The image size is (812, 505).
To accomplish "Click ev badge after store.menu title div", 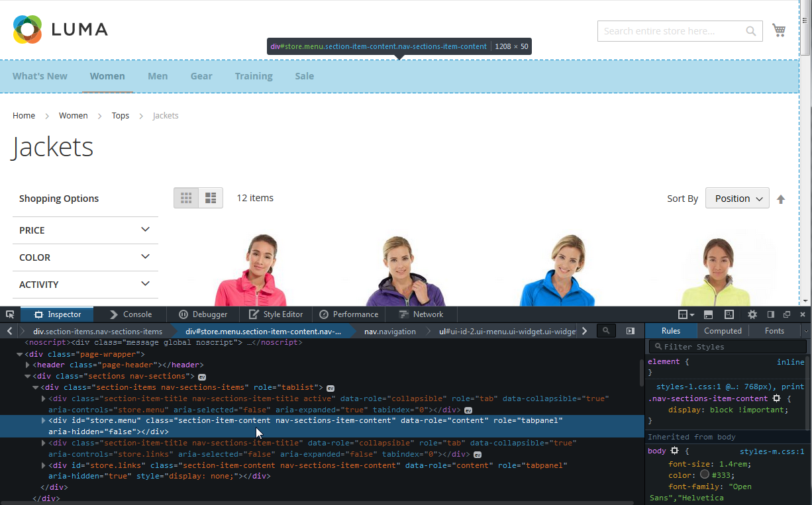I will coord(468,410).
